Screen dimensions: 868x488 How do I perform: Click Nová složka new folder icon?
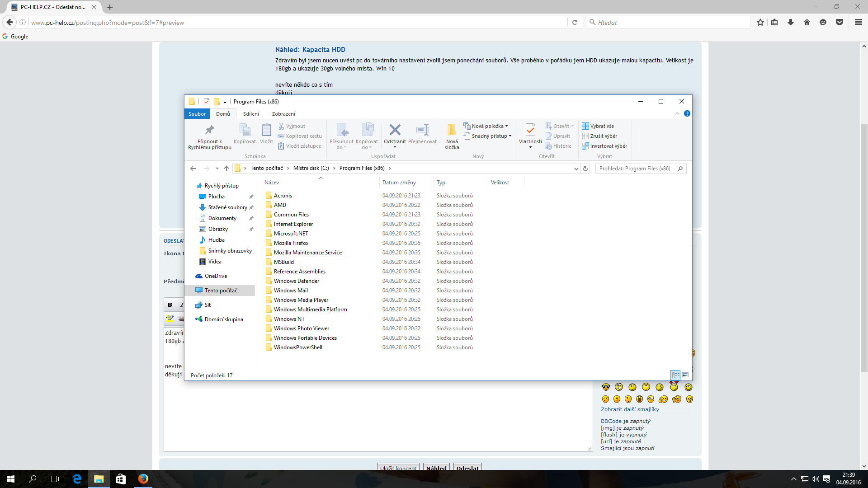click(452, 131)
